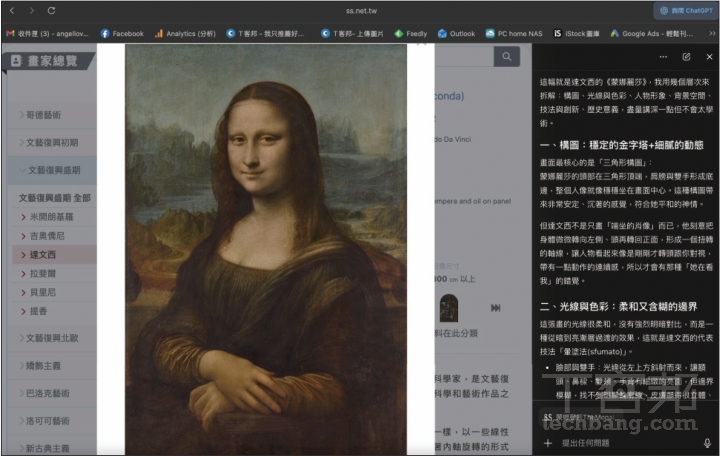Click heading 一、構圖:穩定的金字塔+細膩的動態
Viewport: 720px width, 456px height.
622,145
